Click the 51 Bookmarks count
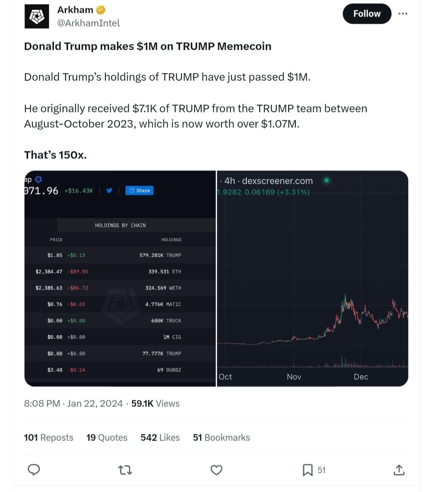Viewport: 448px width, 492px height. point(222,438)
